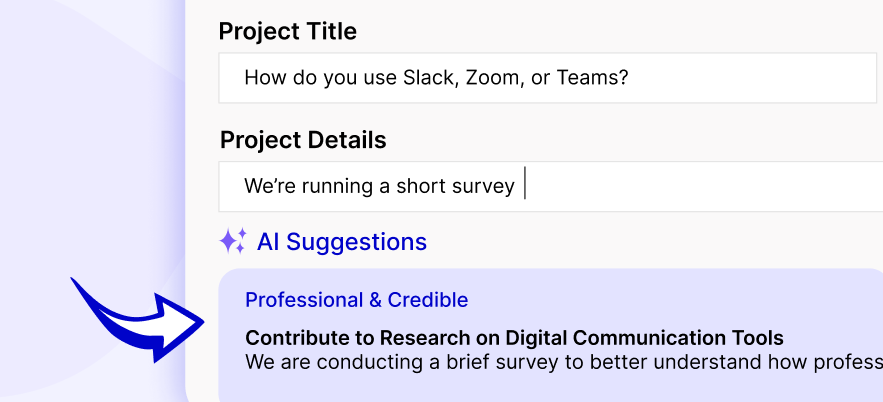Click the AI Suggestions heading text

(342, 241)
